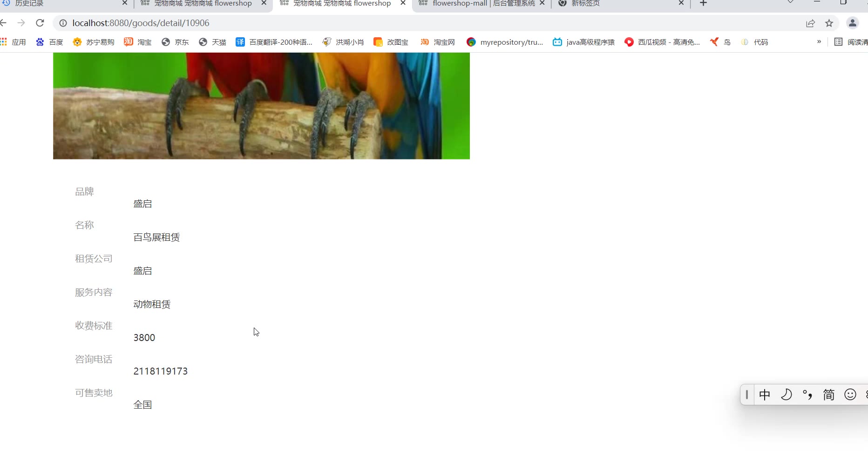
Task: Toggle the IME punctuation mode button
Action: click(807, 395)
